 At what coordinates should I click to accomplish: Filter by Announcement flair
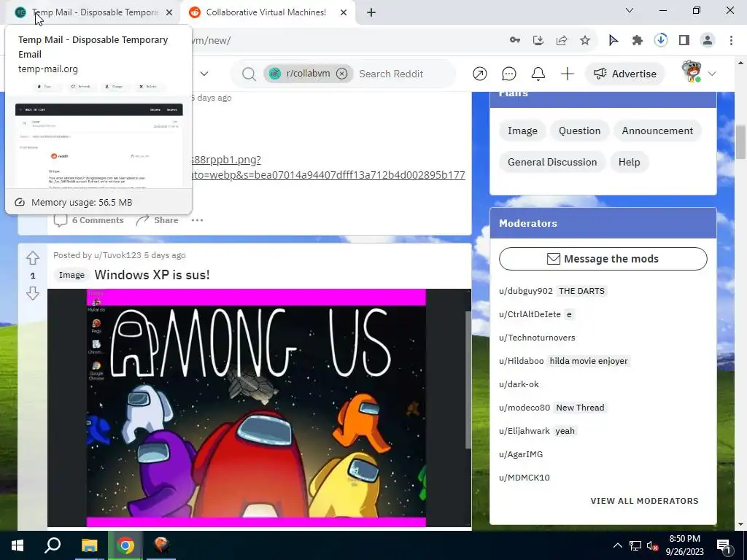(657, 131)
